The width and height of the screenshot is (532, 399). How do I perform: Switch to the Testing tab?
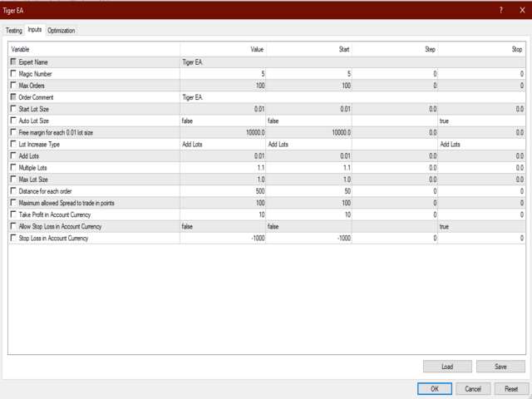pyautogui.click(x=13, y=30)
